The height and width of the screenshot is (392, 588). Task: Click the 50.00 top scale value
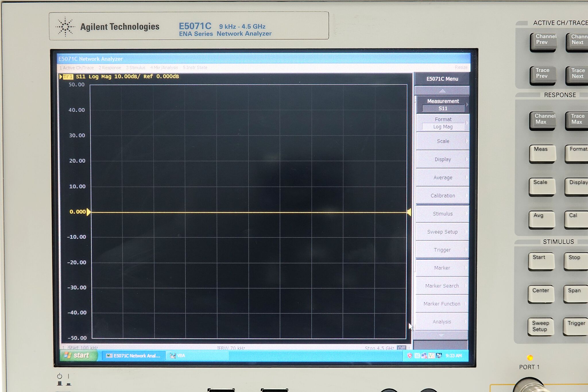[x=77, y=85]
